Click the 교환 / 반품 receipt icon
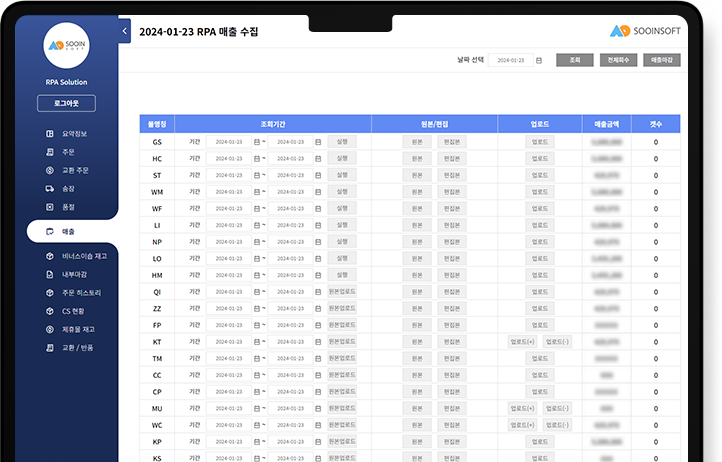 (50, 348)
